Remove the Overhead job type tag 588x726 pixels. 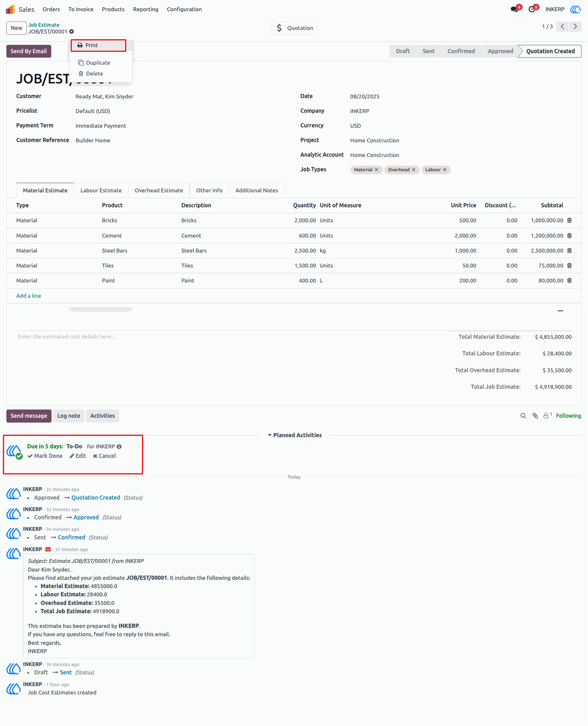pos(414,170)
